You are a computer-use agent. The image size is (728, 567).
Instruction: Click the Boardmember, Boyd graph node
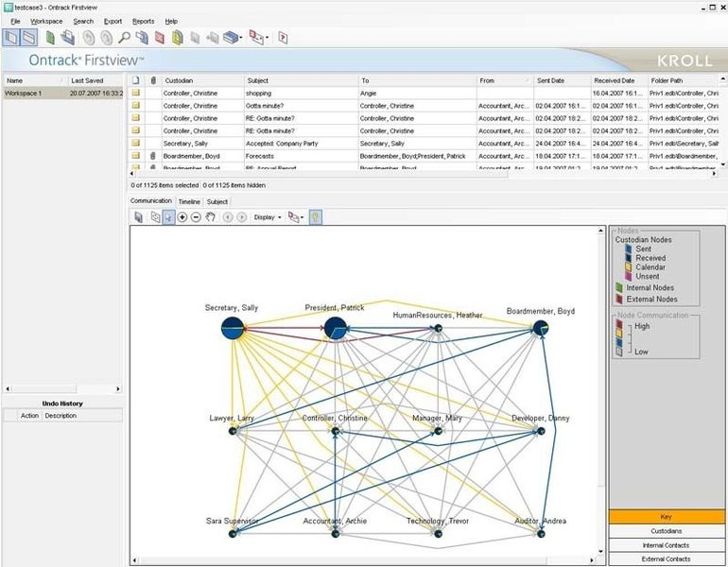(x=541, y=328)
